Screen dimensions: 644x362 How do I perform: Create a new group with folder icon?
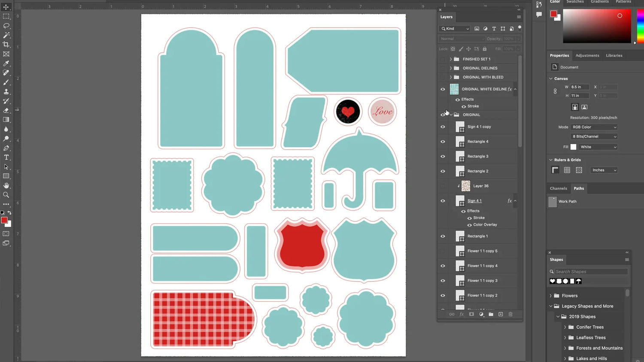(x=491, y=314)
